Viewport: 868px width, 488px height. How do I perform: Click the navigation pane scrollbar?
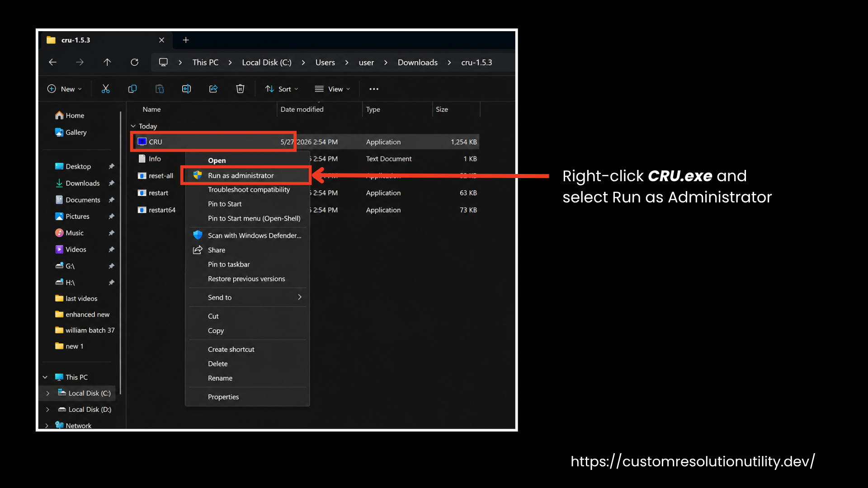121,253
